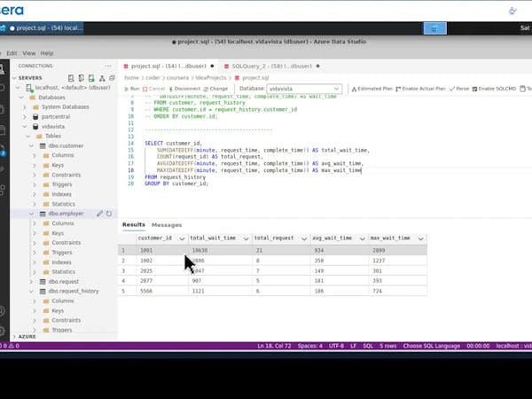Click the errors and warnings status indicator

click(x=10, y=346)
